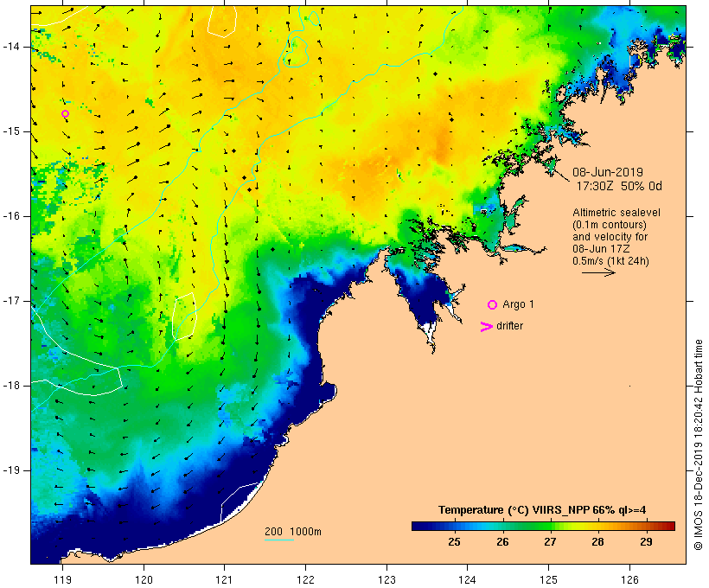Screen dimensions: 709x588
Task: Click the colorbar tick label 26
Action: (502, 542)
